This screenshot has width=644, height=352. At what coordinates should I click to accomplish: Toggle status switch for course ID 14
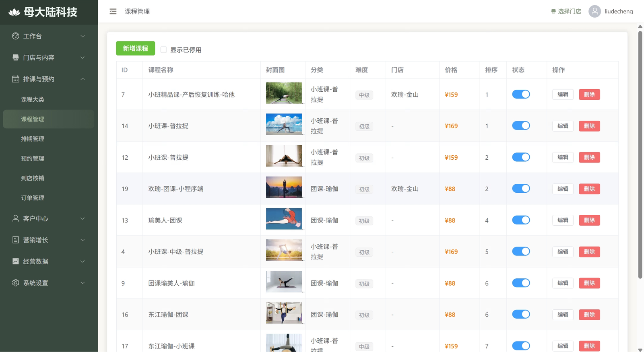pyautogui.click(x=521, y=126)
